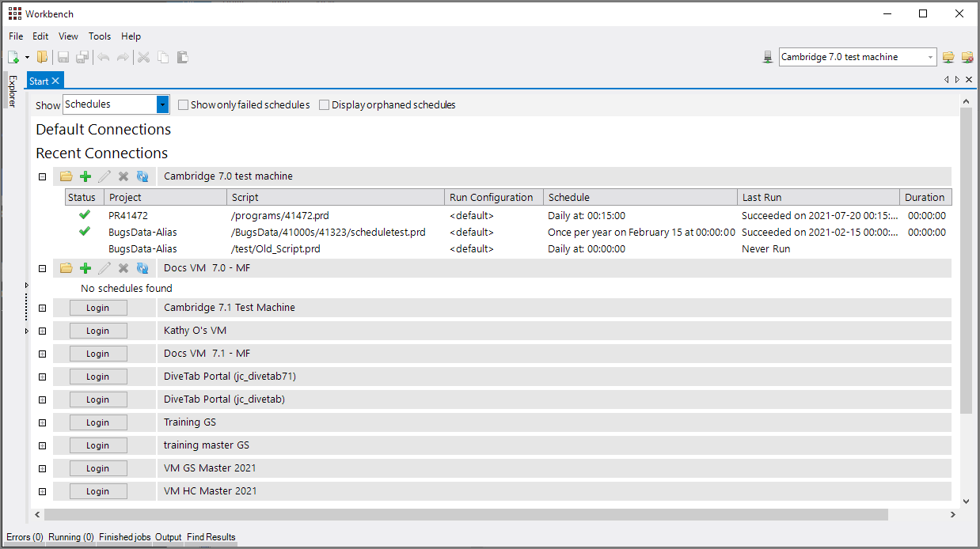980x549 pixels.
Task: Refresh schedules for the Docs VM 7.0 - MF connection
Action: point(142,267)
